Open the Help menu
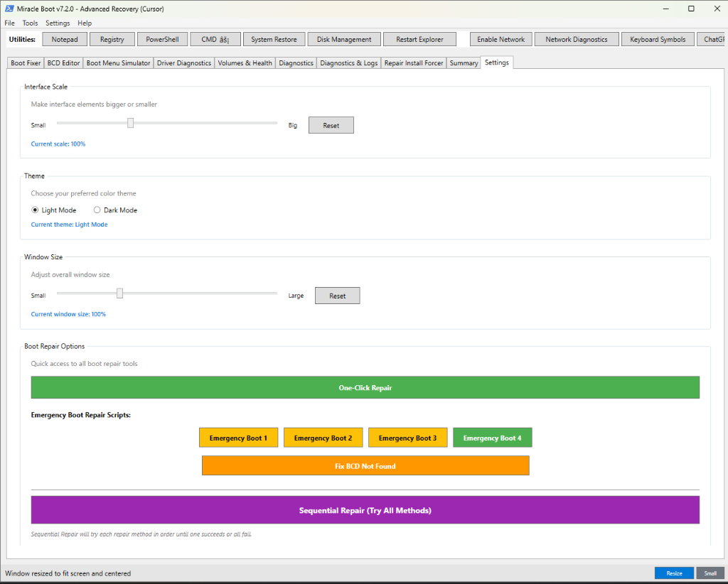The image size is (728, 584). [85, 23]
